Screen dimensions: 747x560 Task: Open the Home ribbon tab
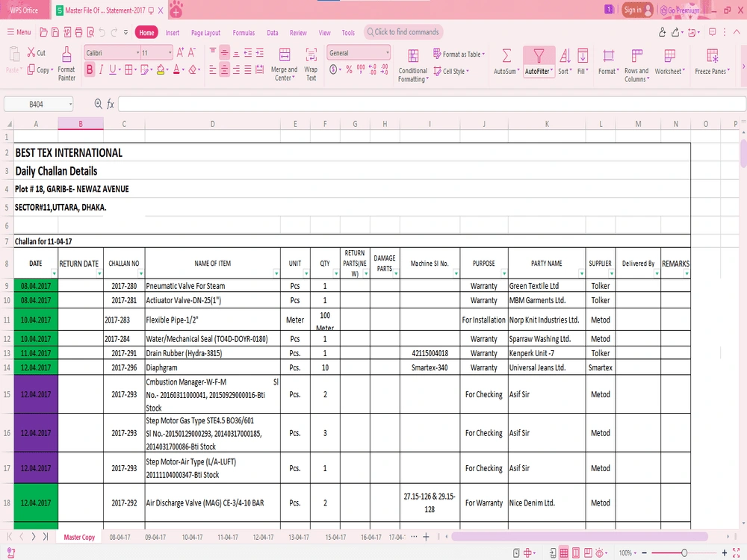[x=146, y=32]
